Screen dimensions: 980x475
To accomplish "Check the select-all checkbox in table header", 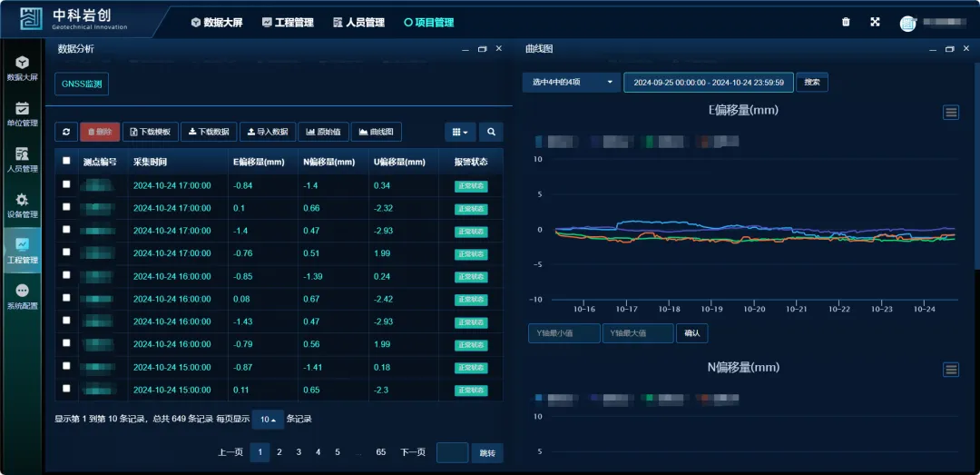I will coord(66,161).
